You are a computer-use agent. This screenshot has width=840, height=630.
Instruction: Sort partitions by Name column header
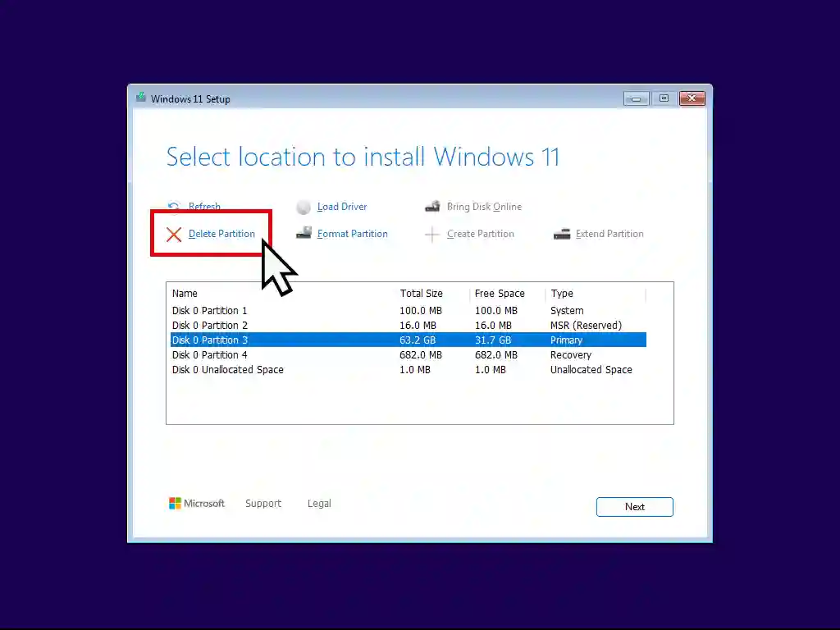tap(185, 294)
